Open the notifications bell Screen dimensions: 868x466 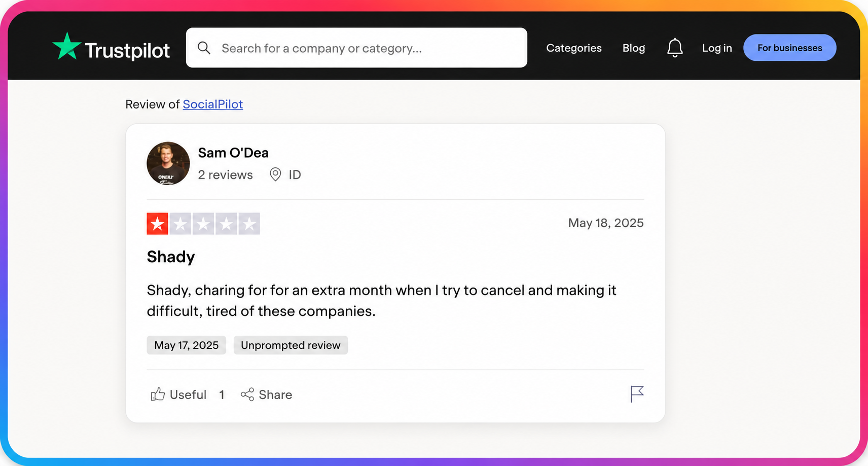tap(674, 48)
